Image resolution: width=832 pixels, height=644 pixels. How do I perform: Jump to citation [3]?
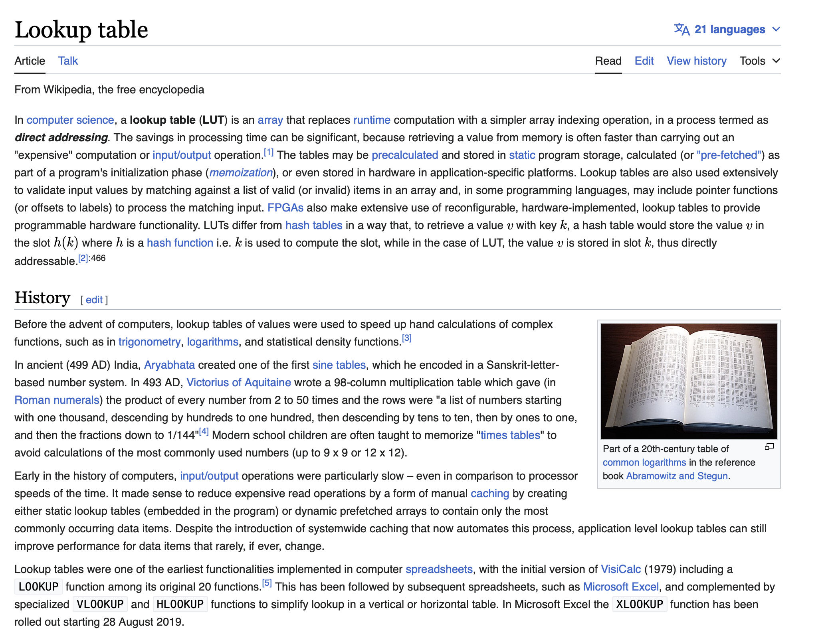point(406,338)
